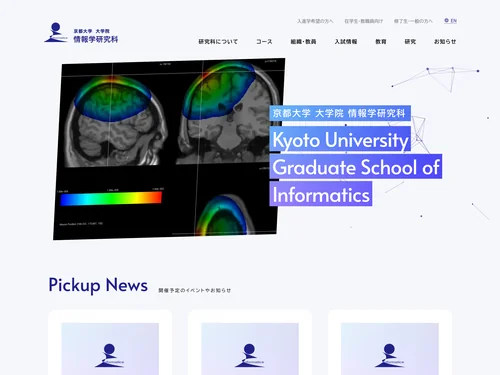The width and height of the screenshot is (500, 375).
Task: Open the third Pickup News card thumbnail
Action: [390, 349]
